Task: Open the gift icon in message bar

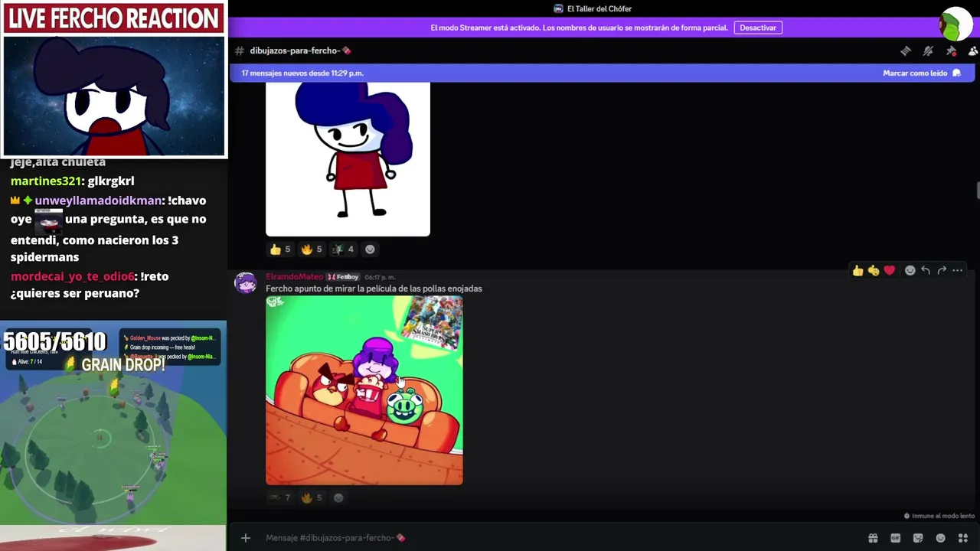Action: [872, 538]
